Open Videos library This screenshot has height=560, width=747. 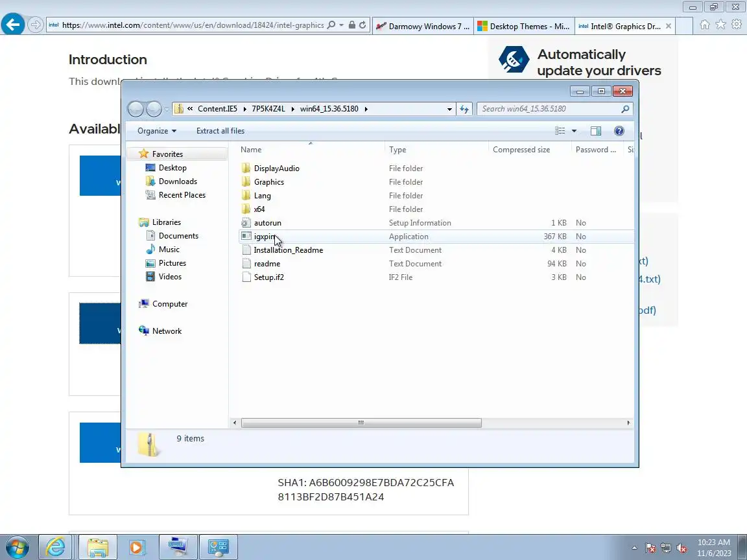click(x=170, y=277)
